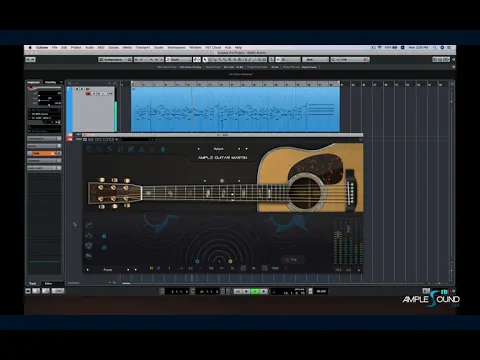Switch to the Track tab at bottom left

click(x=33, y=284)
